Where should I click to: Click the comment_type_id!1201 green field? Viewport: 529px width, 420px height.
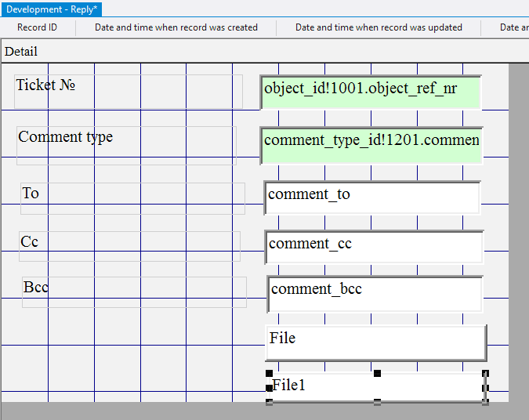coord(371,145)
